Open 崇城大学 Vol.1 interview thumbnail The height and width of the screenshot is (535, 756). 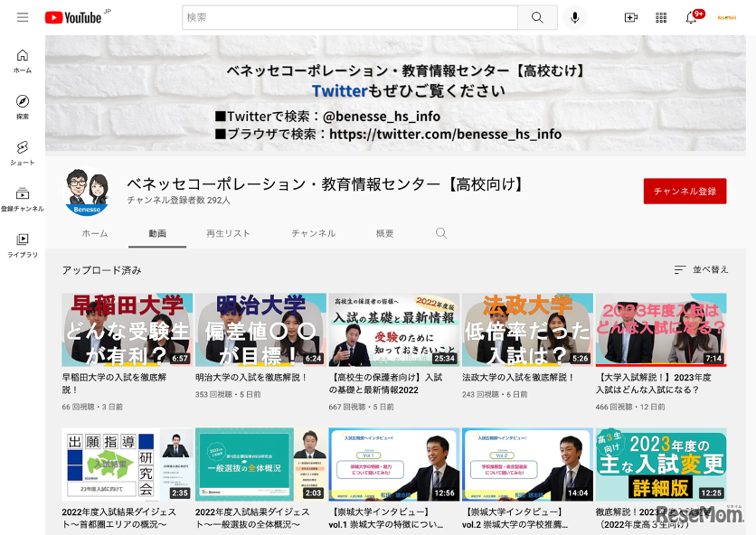pos(394,465)
